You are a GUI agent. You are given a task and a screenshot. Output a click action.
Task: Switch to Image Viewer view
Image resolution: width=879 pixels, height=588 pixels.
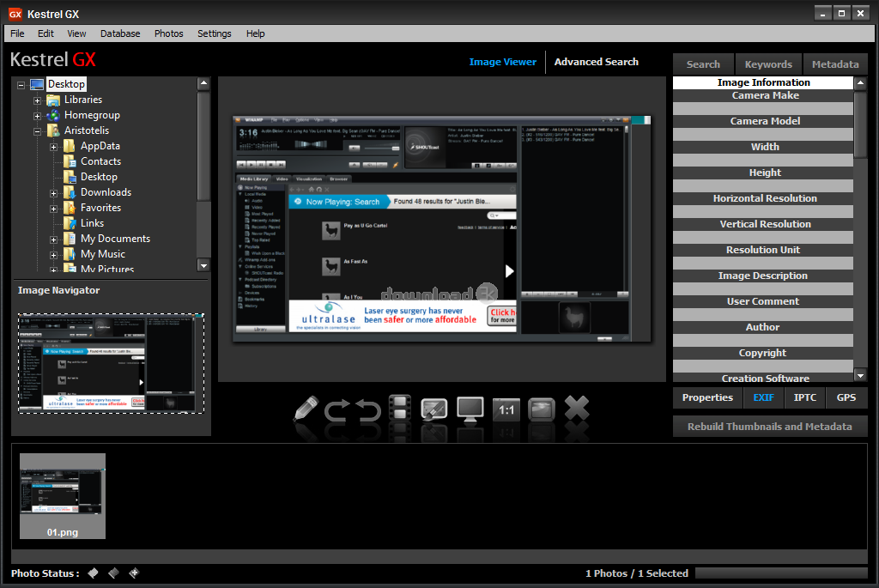coord(502,62)
